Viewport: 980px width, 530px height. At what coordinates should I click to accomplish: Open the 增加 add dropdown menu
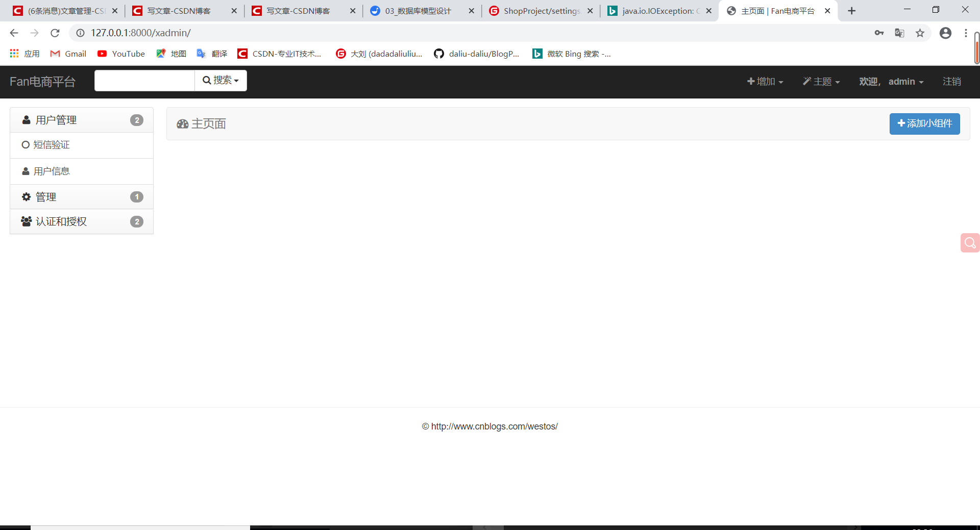click(765, 82)
